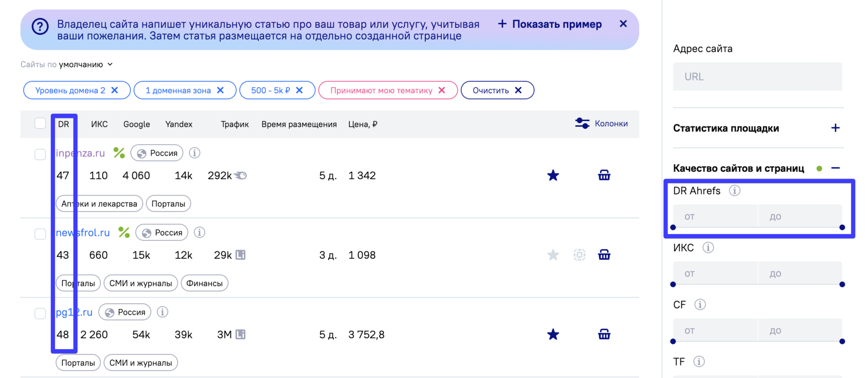Collapse the Качество сайтов и страниц section
The image size is (868, 378).
click(835, 168)
